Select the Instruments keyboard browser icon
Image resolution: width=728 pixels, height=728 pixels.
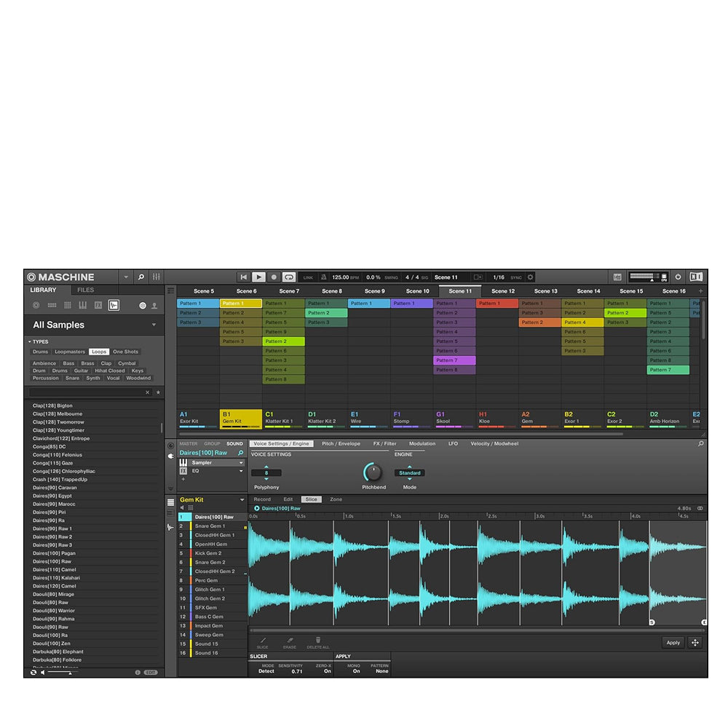pos(83,305)
